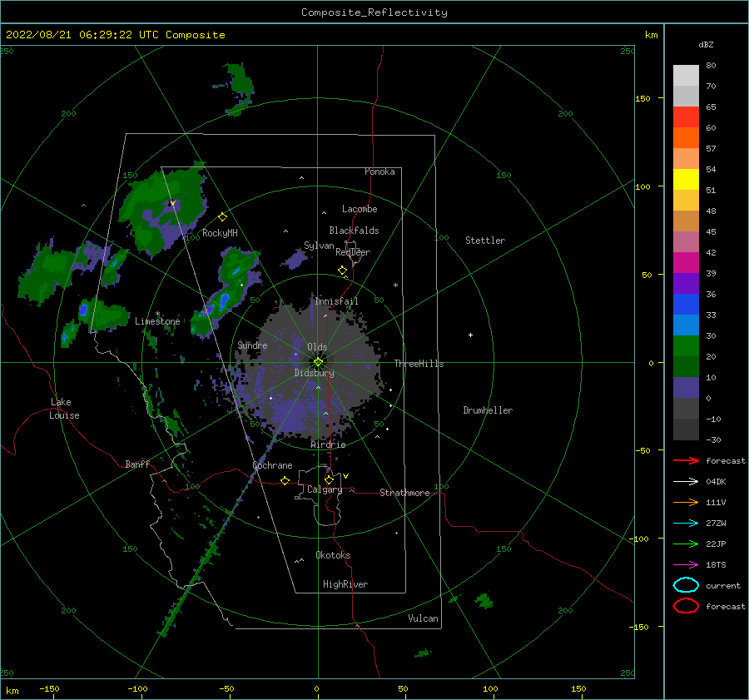Pick the light blue 30-33 dBZ swatch

[x=686, y=325]
